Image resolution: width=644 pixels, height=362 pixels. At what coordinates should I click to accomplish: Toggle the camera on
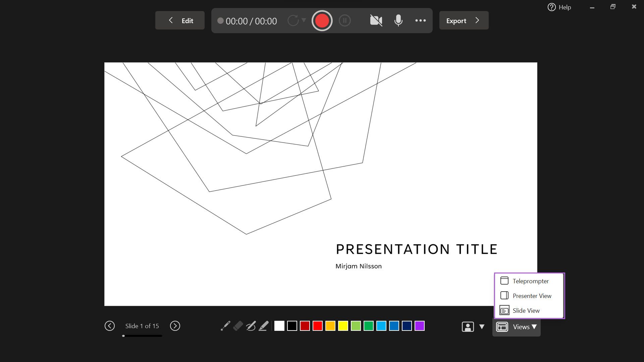click(x=376, y=21)
